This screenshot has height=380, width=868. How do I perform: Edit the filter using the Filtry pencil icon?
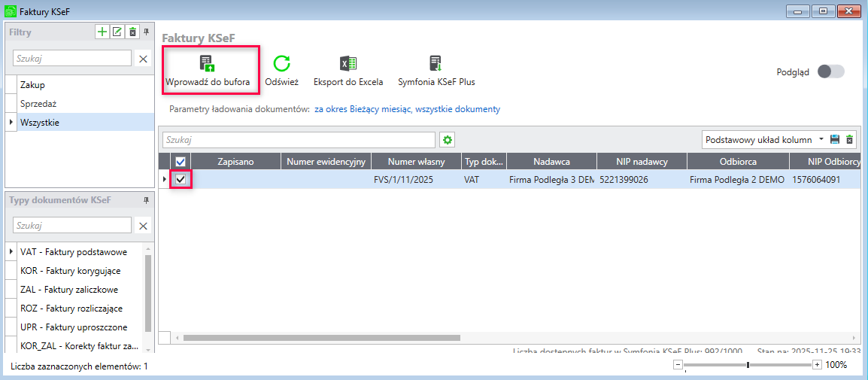point(117,32)
